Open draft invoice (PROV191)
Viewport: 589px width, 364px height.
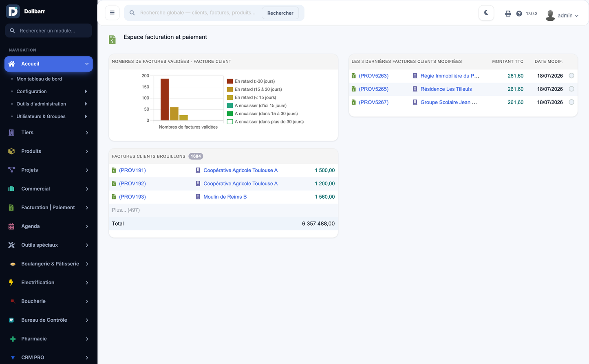(x=132, y=171)
